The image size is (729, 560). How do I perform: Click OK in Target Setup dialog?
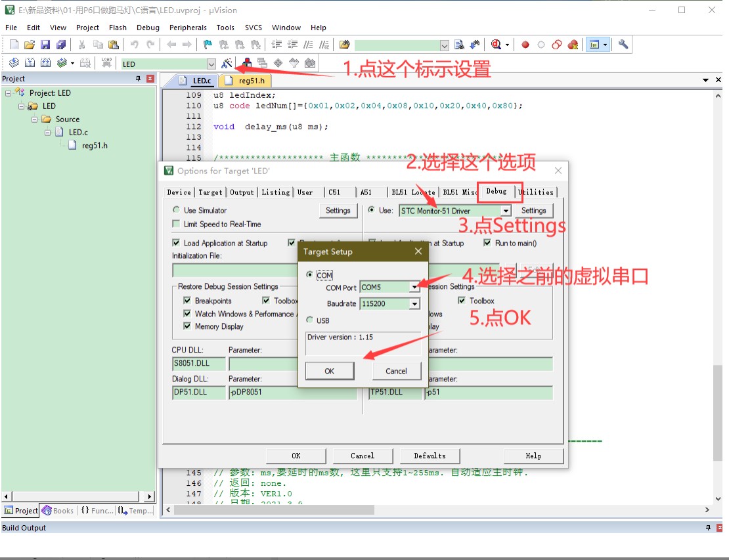(x=329, y=371)
